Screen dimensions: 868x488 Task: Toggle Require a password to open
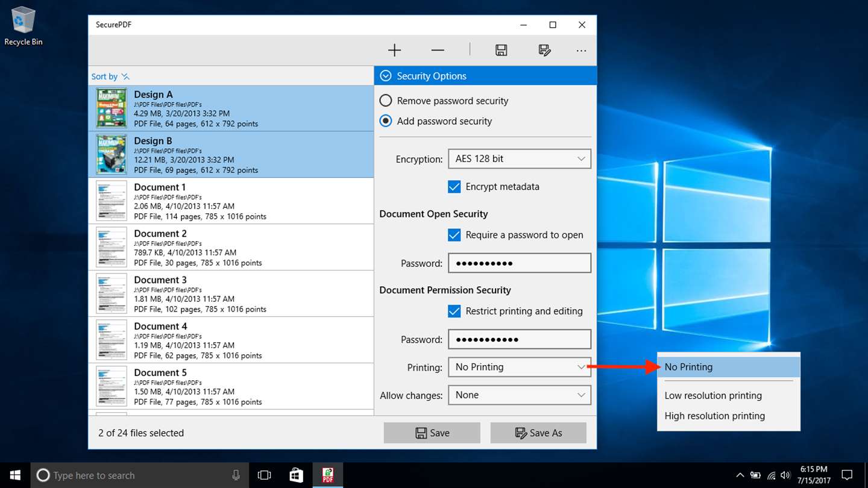[454, 235]
